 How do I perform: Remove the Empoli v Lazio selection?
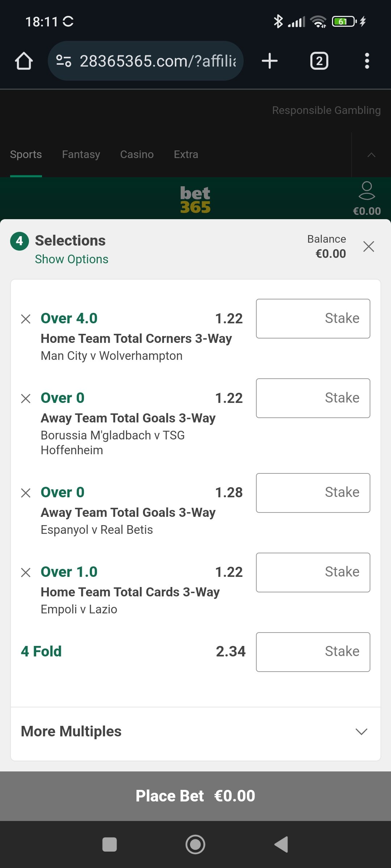[x=26, y=573]
